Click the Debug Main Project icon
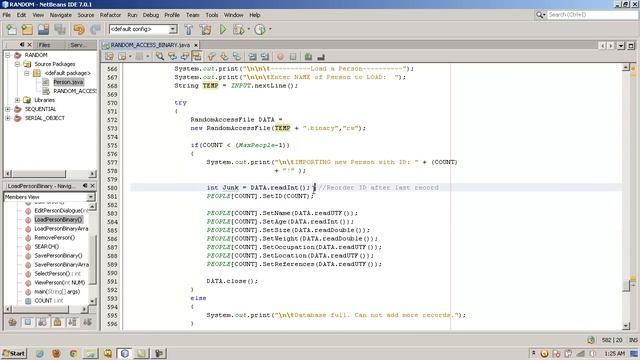 coord(238,29)
